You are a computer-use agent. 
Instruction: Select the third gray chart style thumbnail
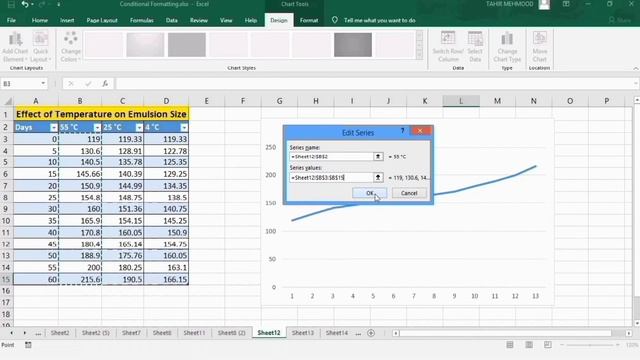(187, 45)
